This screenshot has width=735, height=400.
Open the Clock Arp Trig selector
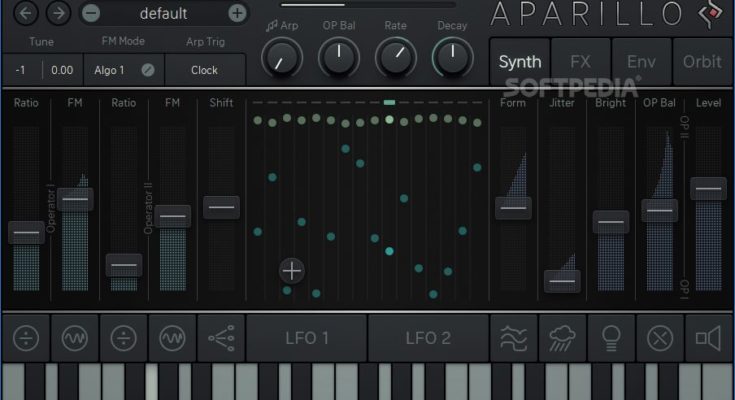pyautogui.click(x=204, y=70)
